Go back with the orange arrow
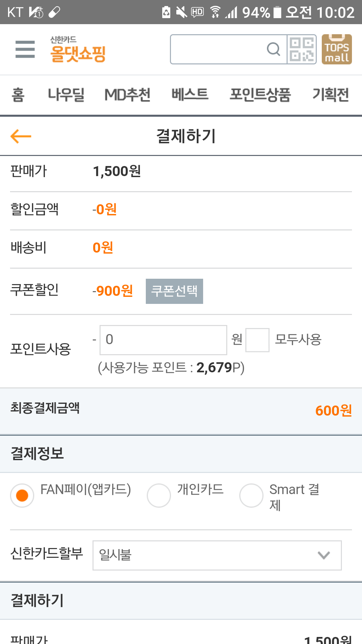Image resolution: width=362 pixels, height=644 pixels. coord(21,136)
